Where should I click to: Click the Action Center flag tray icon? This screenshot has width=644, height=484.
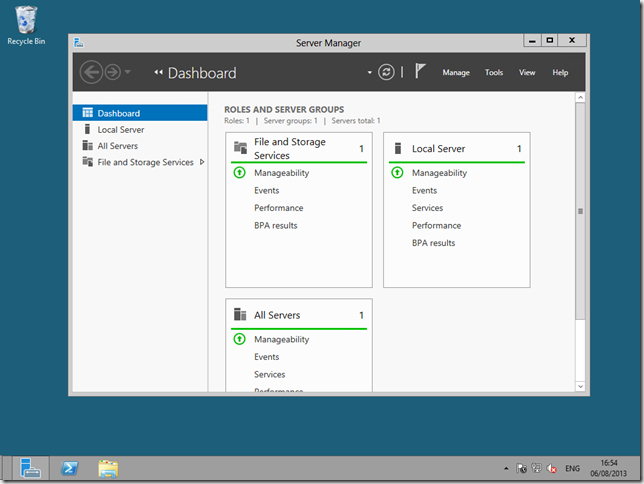click(521, 468)
